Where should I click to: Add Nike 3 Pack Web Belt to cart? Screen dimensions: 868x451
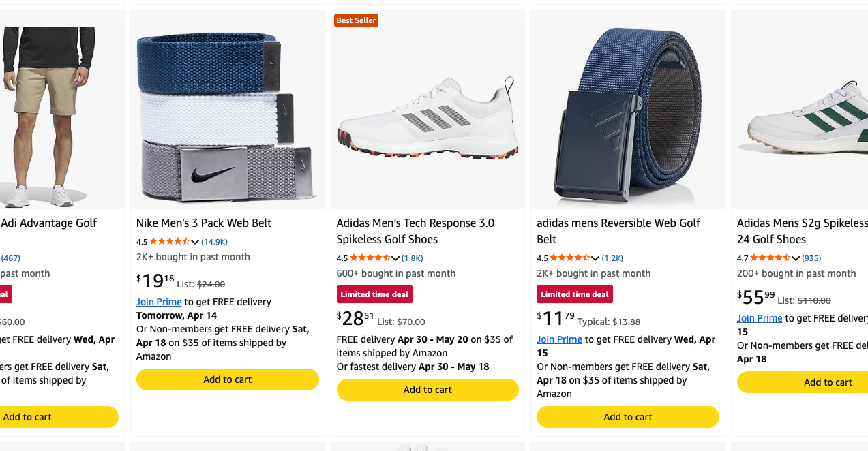227,379
